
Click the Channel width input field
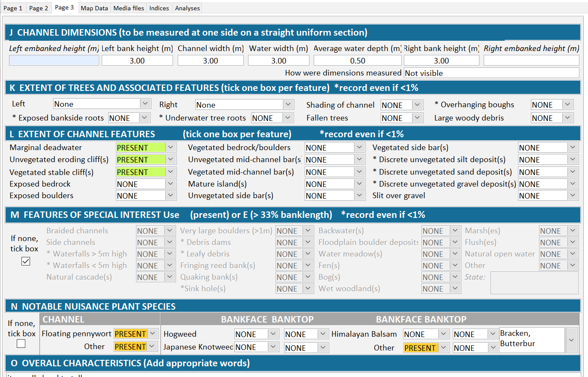tap(210, 60)
